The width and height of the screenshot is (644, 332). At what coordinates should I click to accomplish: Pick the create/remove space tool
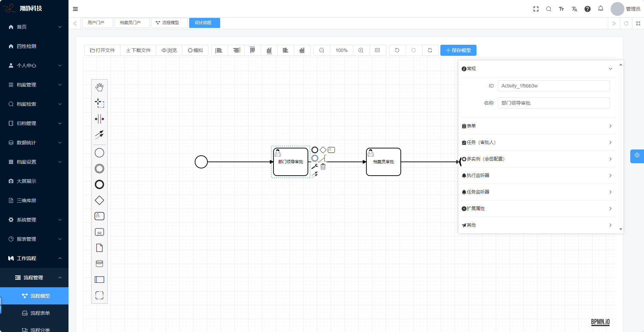pyautogui.click(x=99, y=119)
